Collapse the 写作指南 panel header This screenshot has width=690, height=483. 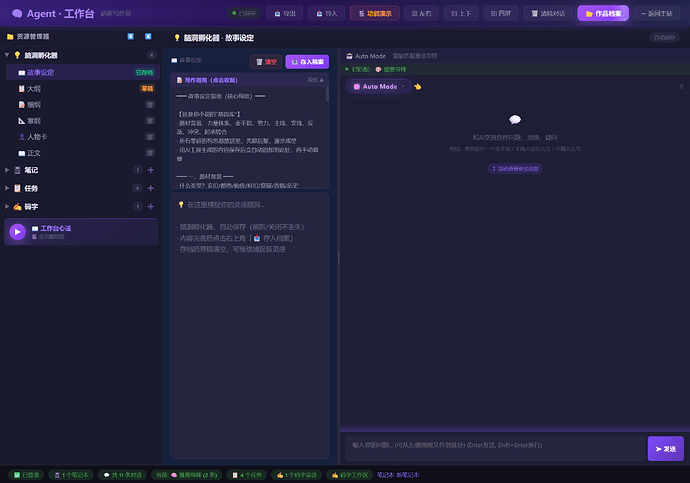(250, 80)
